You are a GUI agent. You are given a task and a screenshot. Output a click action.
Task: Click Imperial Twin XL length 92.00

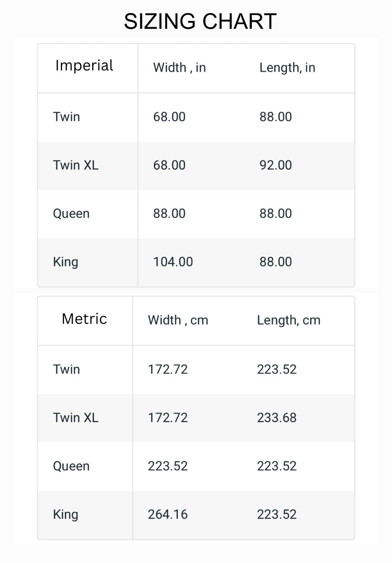(x=276, y=165)
